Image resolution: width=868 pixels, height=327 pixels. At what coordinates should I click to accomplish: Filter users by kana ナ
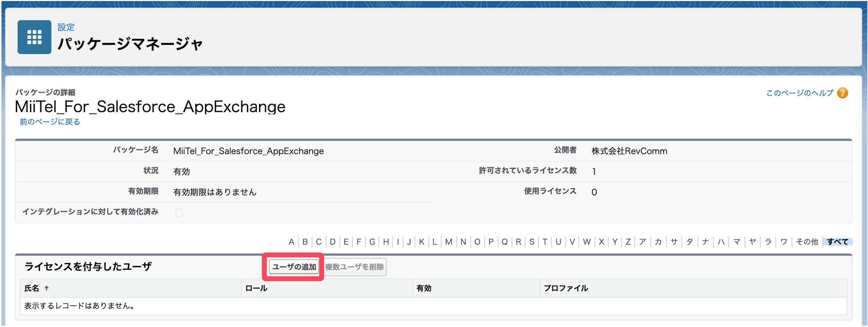pyautogui.click(x=706, y=242)
